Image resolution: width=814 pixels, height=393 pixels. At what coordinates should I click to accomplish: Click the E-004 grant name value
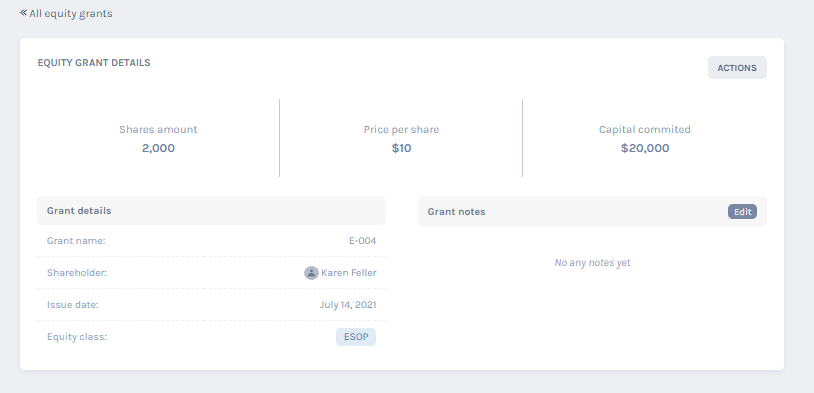click(x=362, y=241)
